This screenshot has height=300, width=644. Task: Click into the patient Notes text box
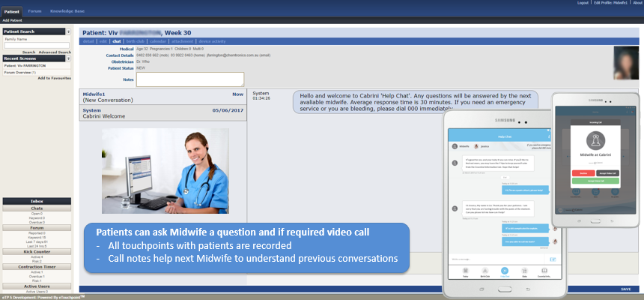(x=190, y=79)
